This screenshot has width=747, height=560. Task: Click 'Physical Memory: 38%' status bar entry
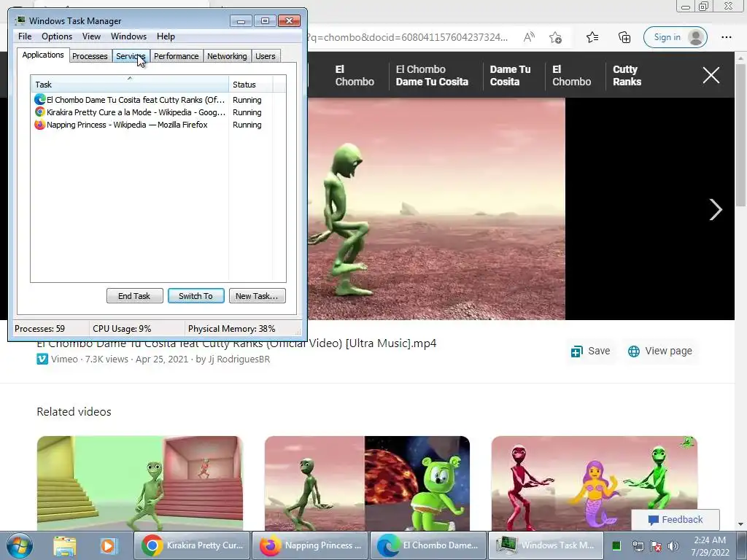(x=231, y=329)
